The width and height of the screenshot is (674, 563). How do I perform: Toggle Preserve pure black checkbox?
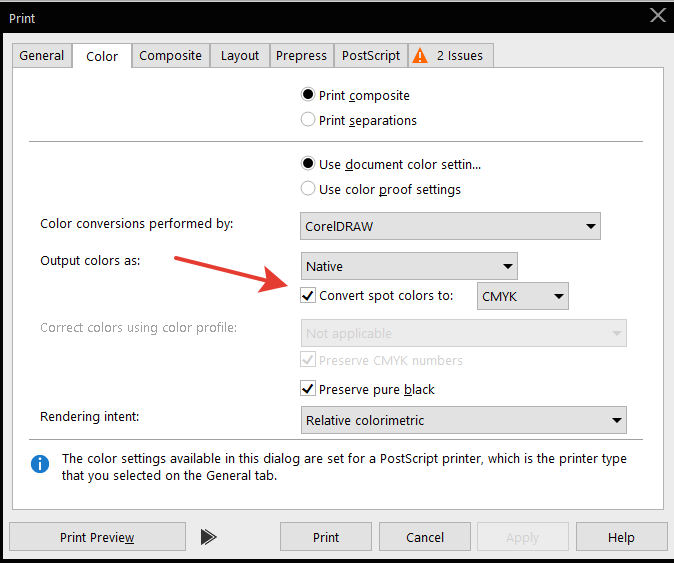[308, 389]
